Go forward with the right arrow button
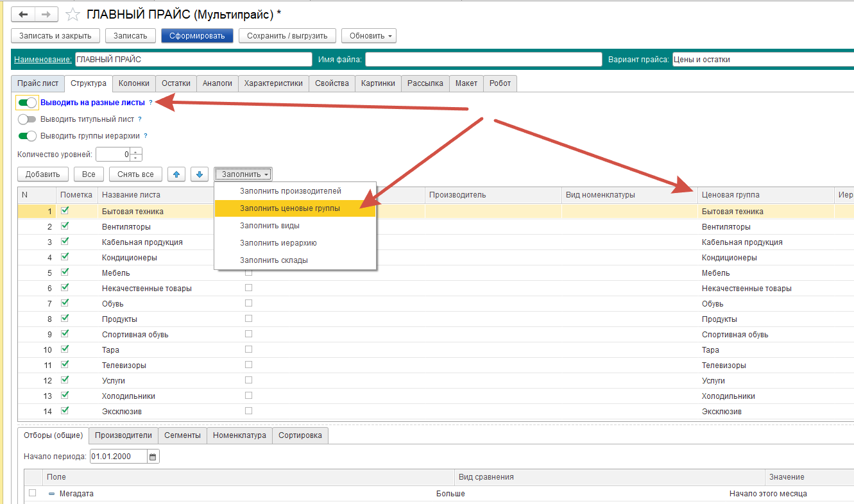The width and height of the screenshot is (854, 504). click(46, 14)
